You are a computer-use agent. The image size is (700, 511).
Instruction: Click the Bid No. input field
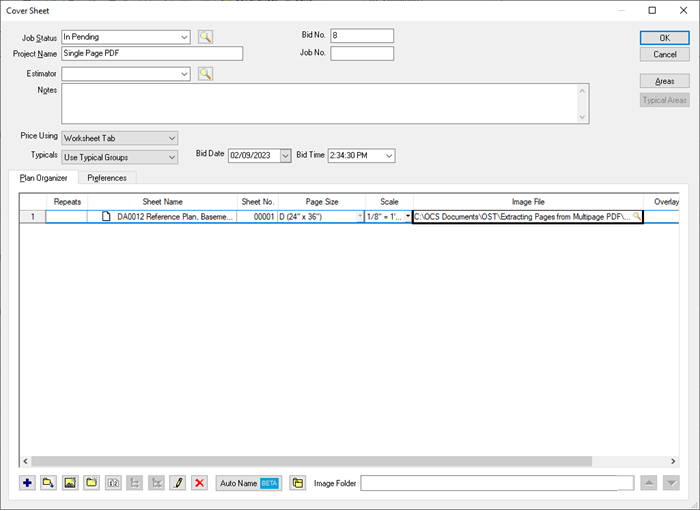(x=362, y=35)
